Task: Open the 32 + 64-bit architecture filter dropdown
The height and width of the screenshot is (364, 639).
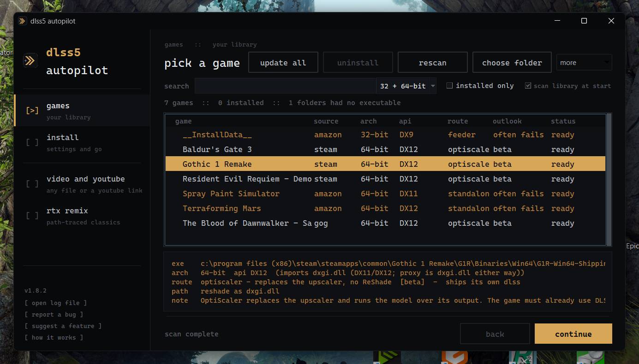Action: click(406, 86)
